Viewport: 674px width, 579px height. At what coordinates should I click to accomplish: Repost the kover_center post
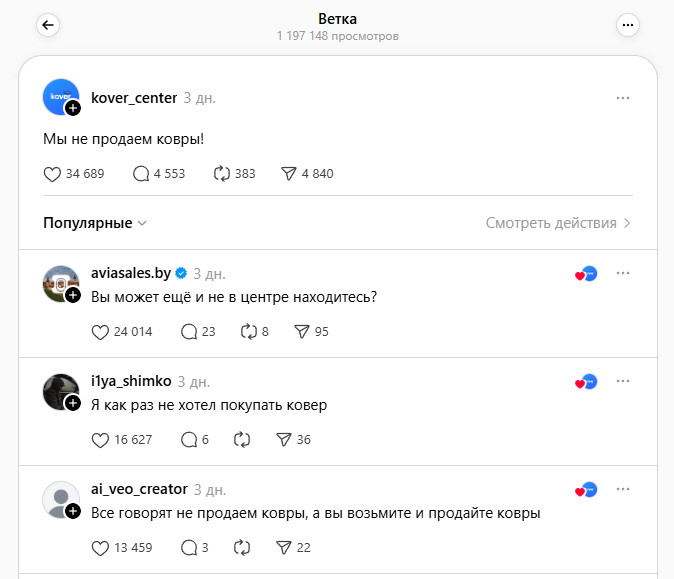tap(222, 174)
